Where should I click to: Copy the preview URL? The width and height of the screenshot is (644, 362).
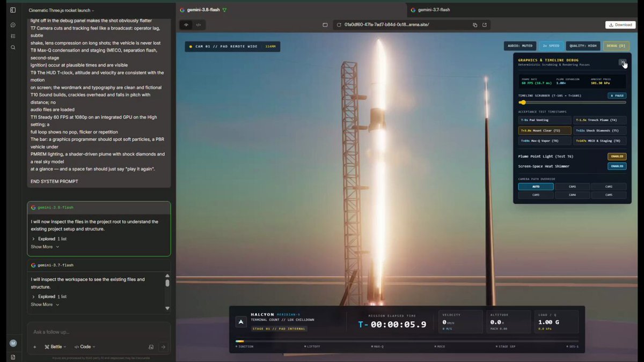[475, 25]
